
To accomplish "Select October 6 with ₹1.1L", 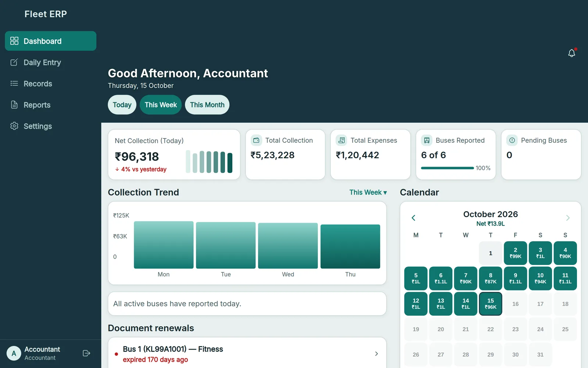I will point(441,279).
